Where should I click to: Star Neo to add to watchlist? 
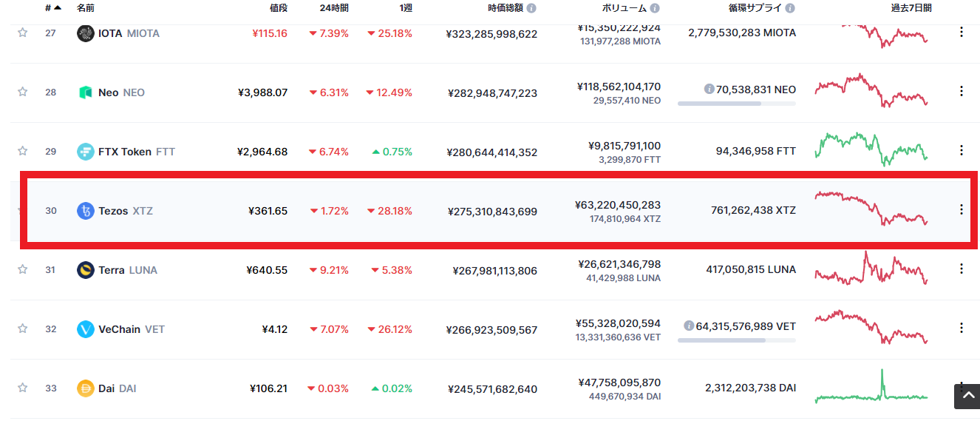click(23, 92)
